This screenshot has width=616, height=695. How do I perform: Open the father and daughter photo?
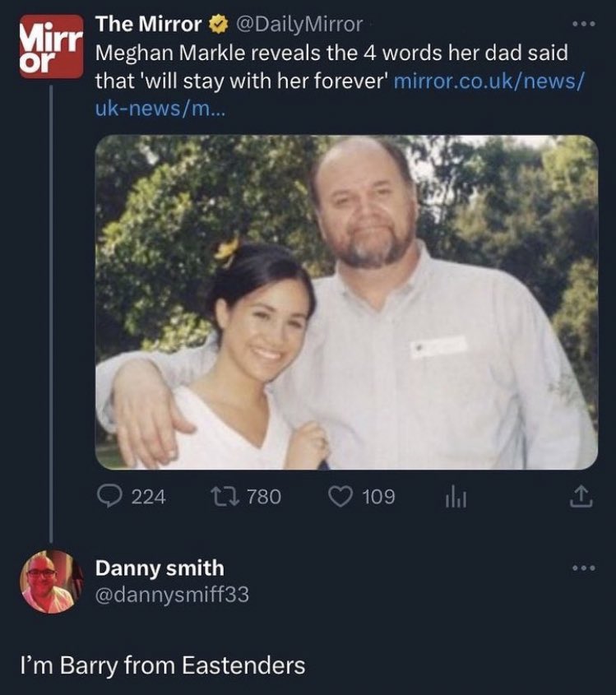click(346, 303)
